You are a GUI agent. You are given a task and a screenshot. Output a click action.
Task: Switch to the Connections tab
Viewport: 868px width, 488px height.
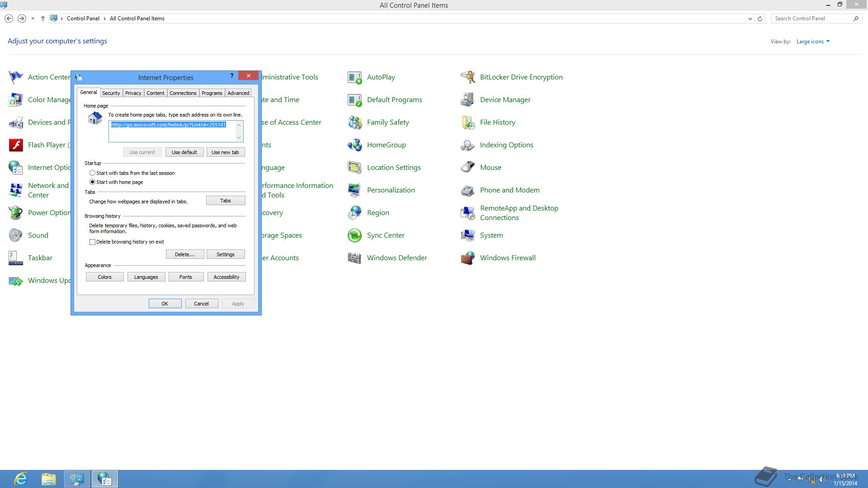[183, 93]
